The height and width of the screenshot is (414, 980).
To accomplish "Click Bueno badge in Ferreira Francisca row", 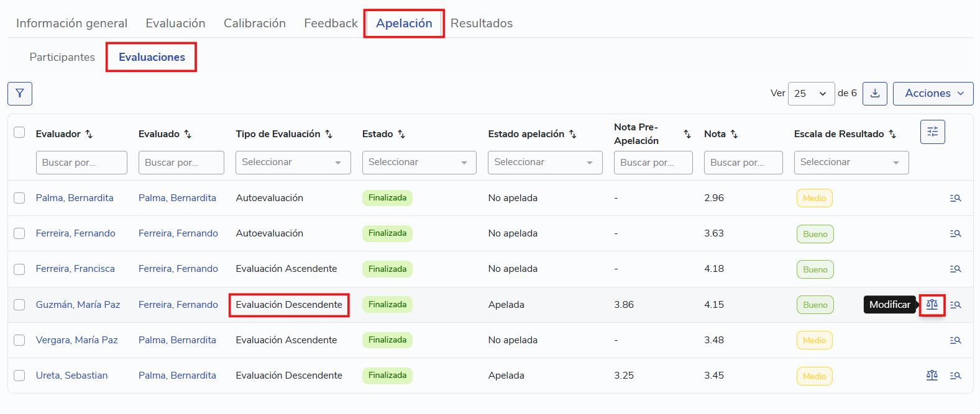I will coord(815,269).
